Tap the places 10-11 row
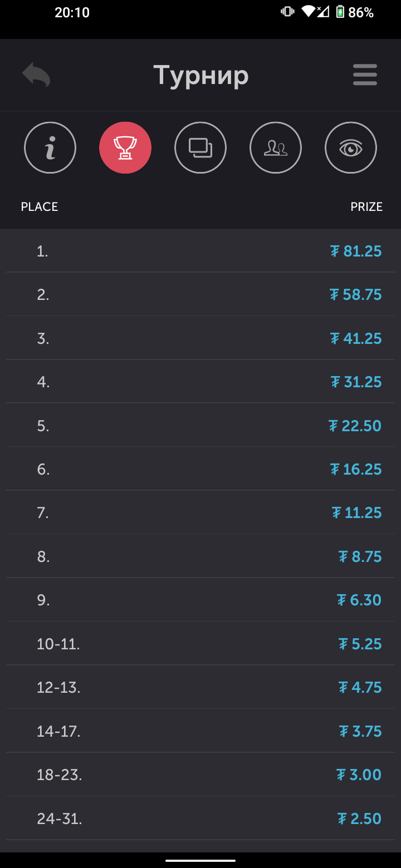The height and width of the screenshot is (868, 401). (x=200, y=644)
